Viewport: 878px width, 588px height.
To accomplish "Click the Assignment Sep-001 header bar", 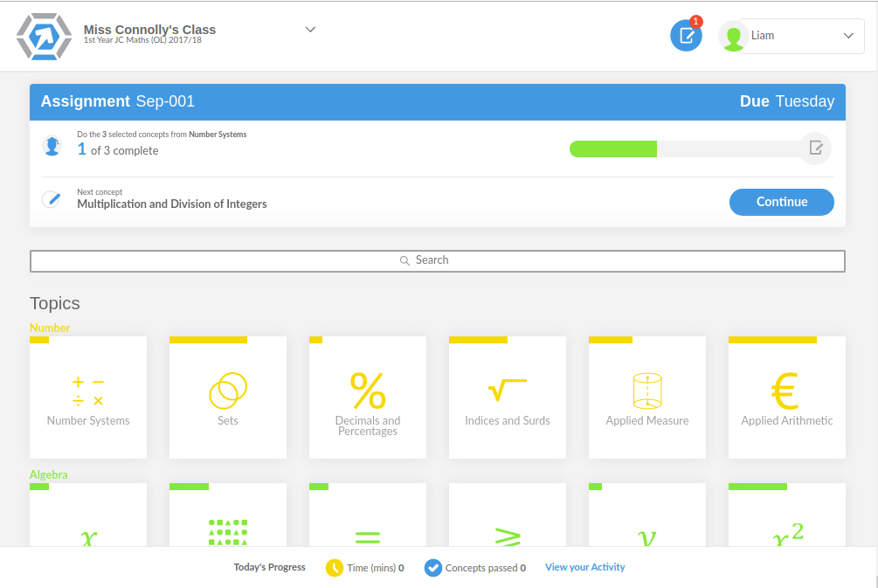I will click(x=437, y=101).
